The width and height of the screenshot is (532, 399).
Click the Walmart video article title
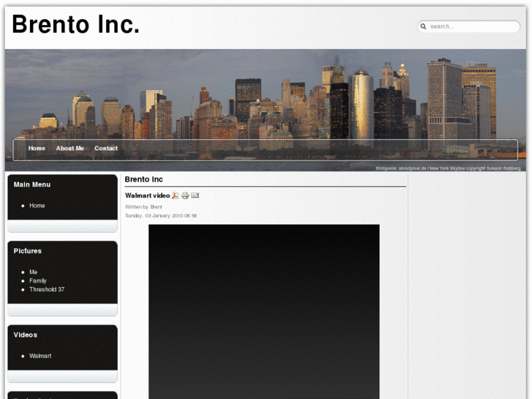tap(147, 195)
